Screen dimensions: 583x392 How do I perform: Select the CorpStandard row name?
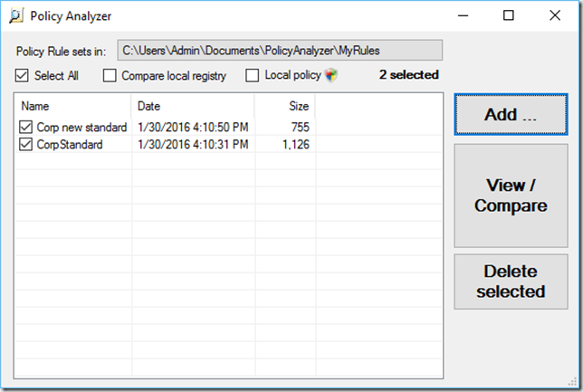tap(70, 144)
